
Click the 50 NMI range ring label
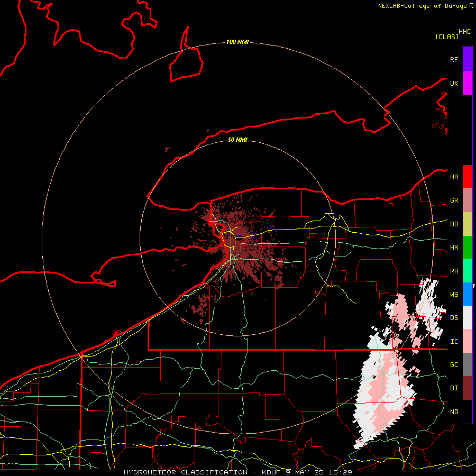237,140
